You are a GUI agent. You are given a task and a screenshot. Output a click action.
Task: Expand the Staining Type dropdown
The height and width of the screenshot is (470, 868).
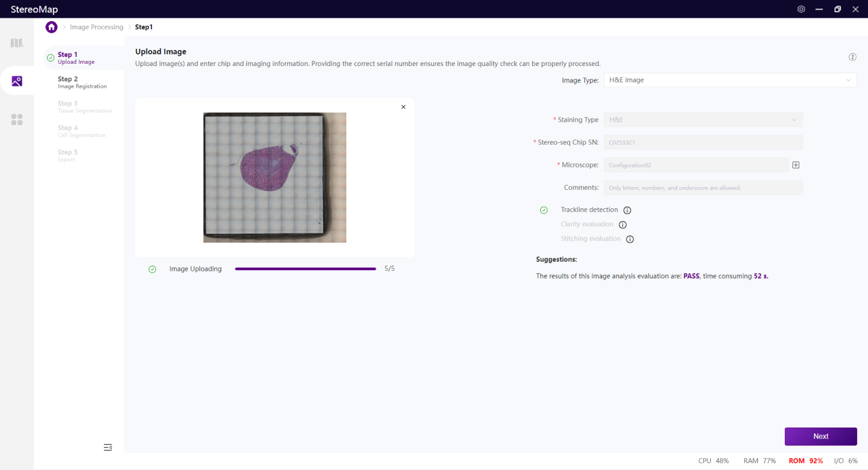[703, 120]
